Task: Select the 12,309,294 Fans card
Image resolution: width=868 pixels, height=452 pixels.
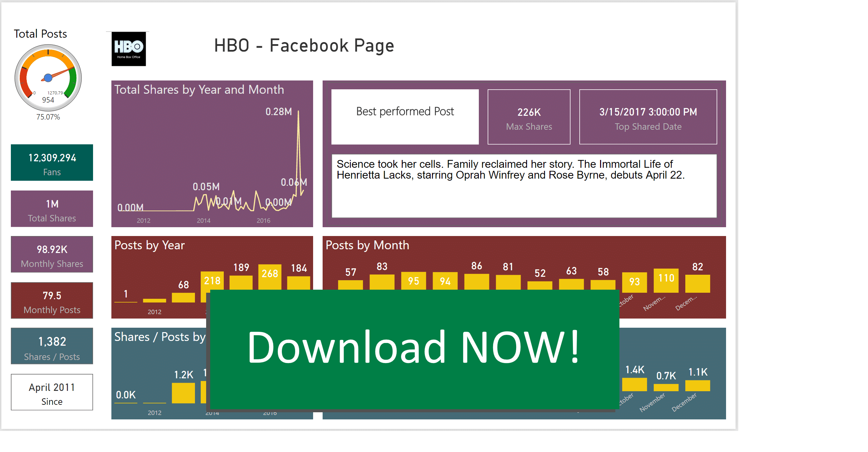Action: pyautogui.click(x=52, y=163)
